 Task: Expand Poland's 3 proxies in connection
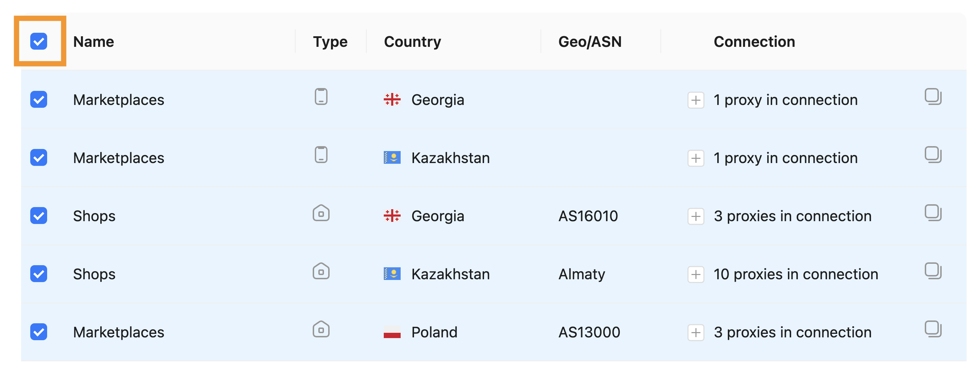pos(696,332)
